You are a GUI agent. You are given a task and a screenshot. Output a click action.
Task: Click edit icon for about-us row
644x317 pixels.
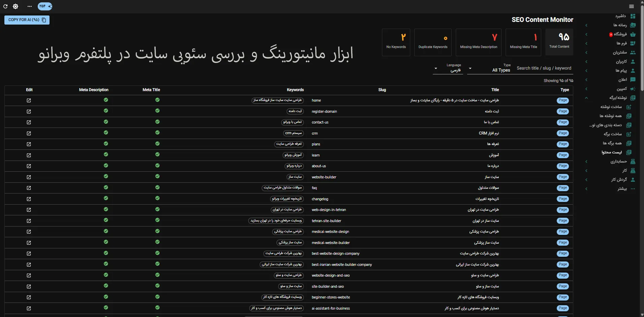tap(29, 166)
